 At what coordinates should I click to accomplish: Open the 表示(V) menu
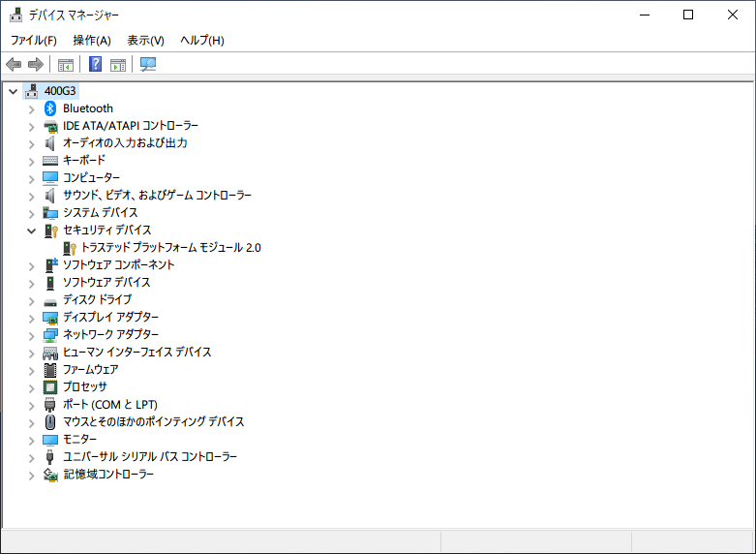[145, 40]
